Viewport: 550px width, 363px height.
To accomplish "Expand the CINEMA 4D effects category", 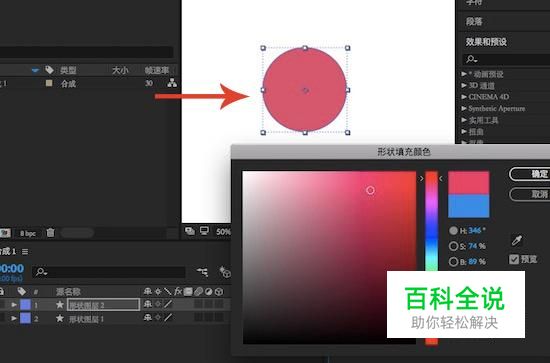I will 464,97.
